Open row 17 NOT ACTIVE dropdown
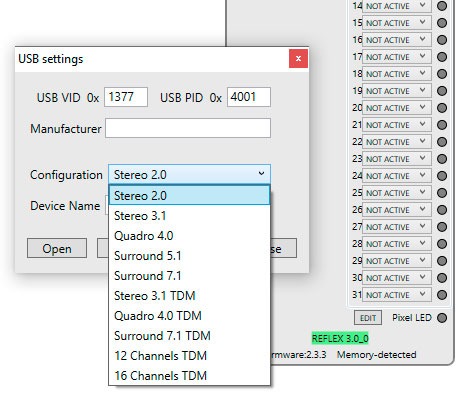The height and width of the screenshot is (407, 467). 397,57
